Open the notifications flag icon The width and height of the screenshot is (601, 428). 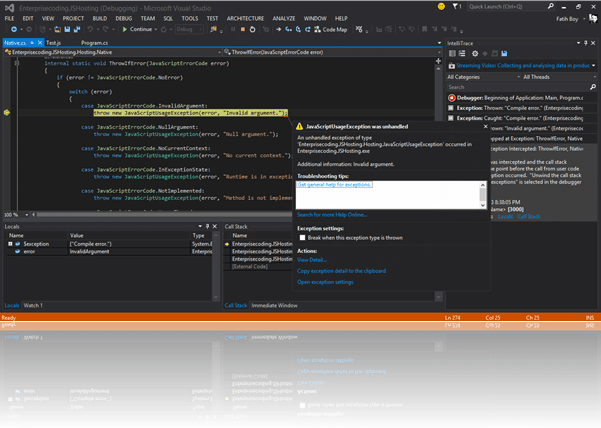(x=456, y=7)
